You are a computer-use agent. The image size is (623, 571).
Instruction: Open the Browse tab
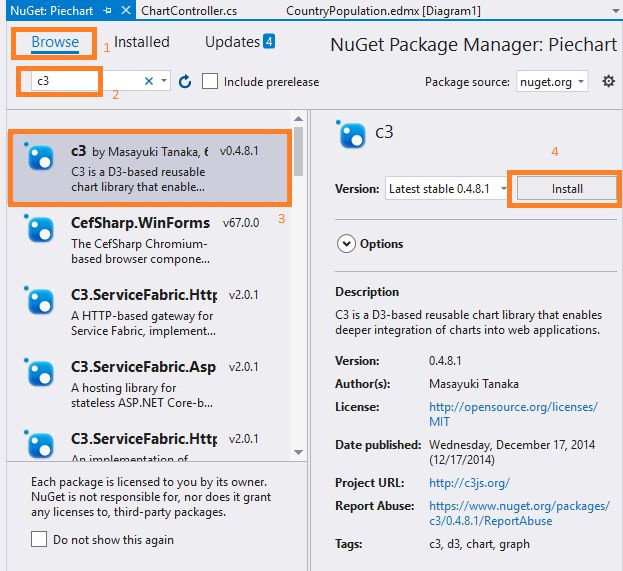(x=55, y=42)
